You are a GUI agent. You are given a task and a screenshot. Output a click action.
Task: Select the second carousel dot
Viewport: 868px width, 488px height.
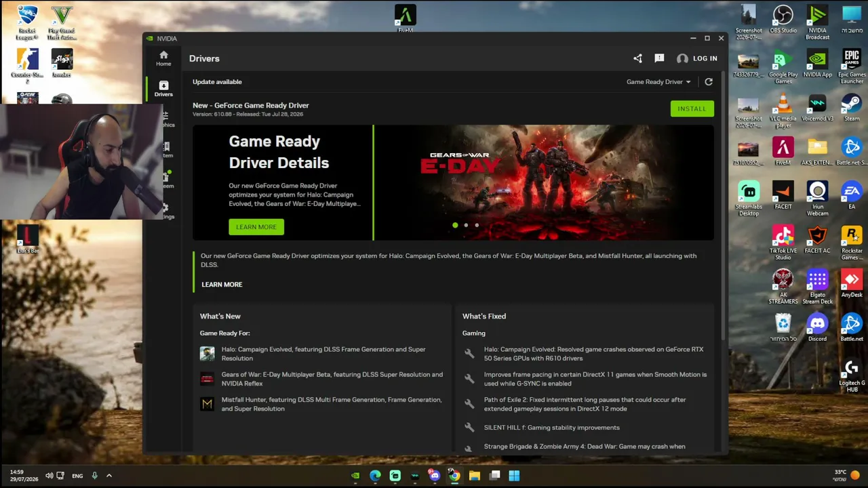(x=466, y=225)
